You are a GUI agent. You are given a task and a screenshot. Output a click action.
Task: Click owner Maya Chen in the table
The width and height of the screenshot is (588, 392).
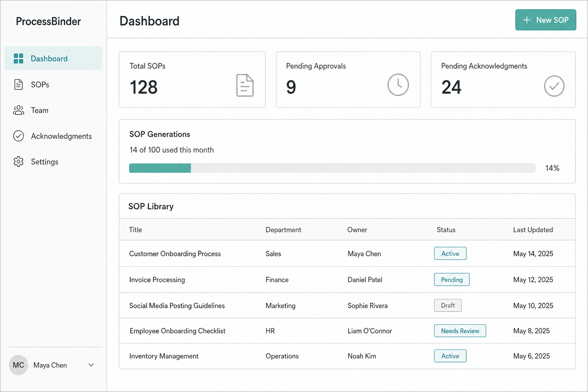[364, 253]
